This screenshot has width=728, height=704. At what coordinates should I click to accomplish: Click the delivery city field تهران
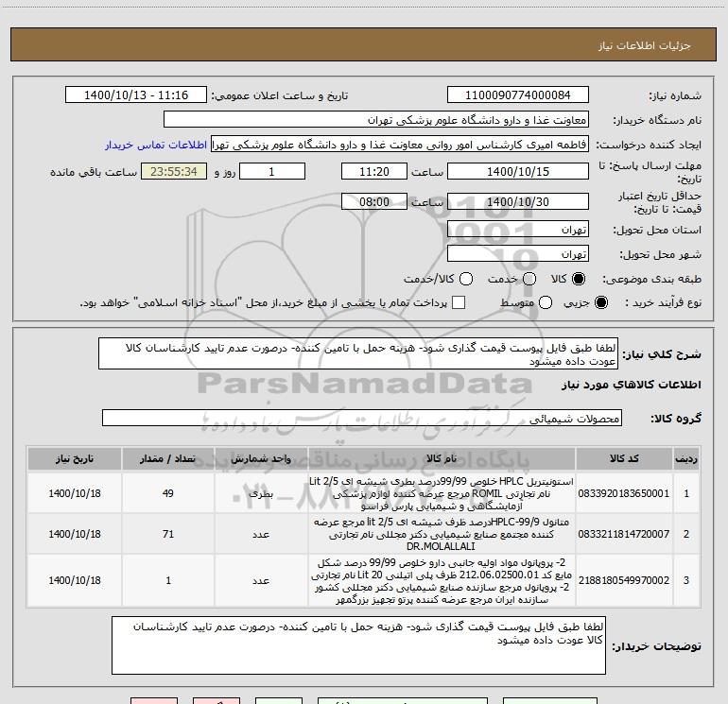click(518, 254)
